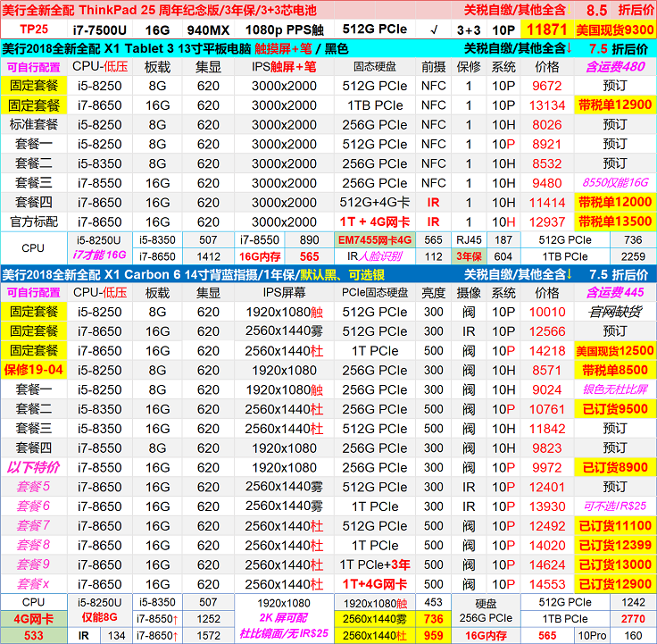Click the 12566 price cell
The height and width of the screenshot is (644, 657).
[x=547, y=331]
